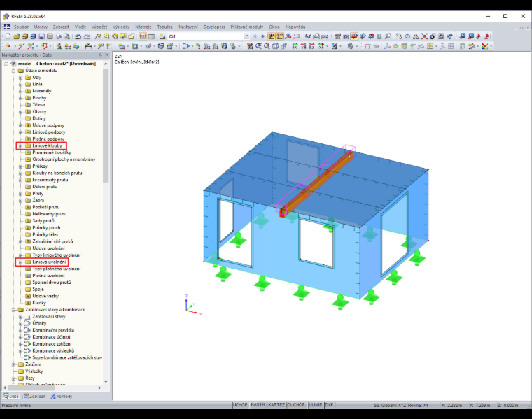This screenshot has width=532, height=419.
Task: Click right arrow of navigator horizontal scrollbar
Action: tap(99, 388)
